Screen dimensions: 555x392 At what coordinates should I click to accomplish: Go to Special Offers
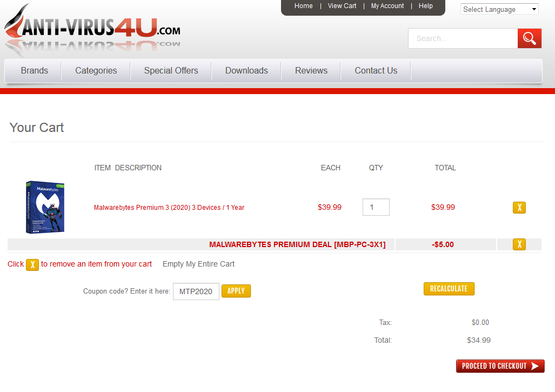click(171, 70)
